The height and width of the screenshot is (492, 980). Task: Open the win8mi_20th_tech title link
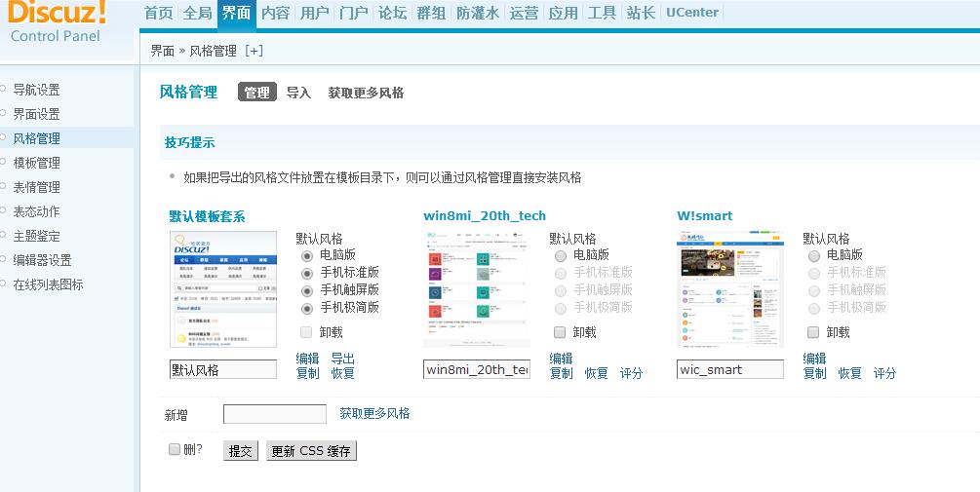pos(485,216)
